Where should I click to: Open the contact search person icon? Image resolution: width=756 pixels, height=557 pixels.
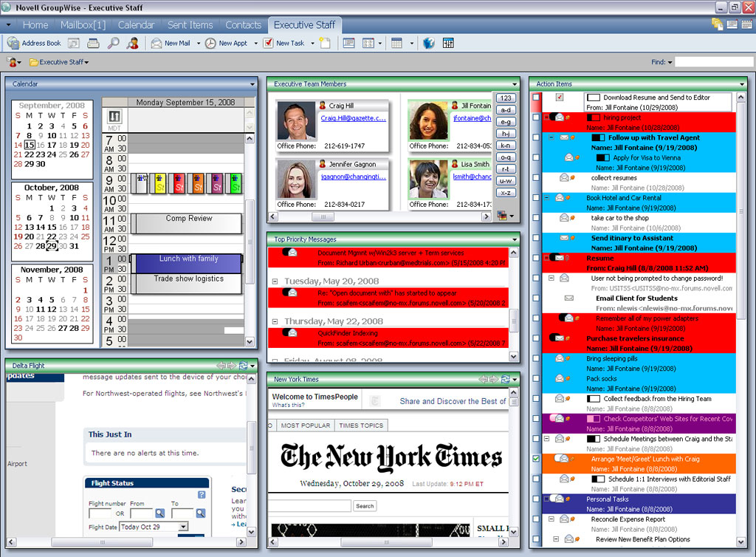(133, 44)
